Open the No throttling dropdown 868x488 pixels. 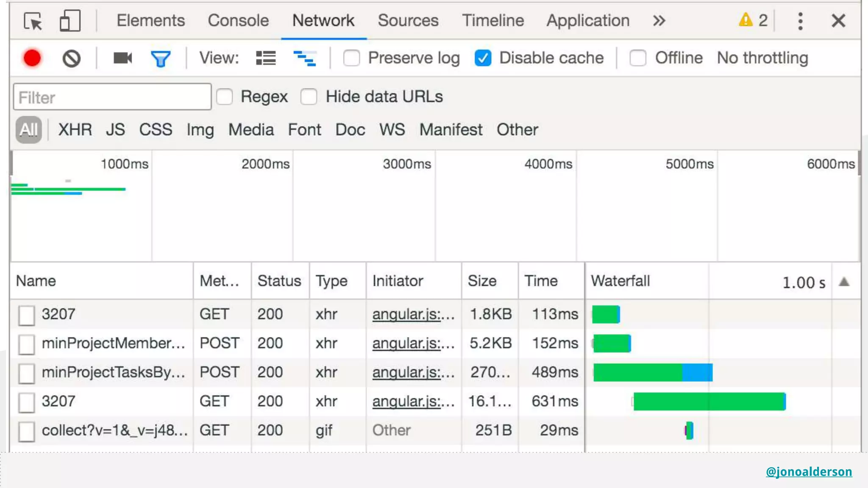pyautogui.click(x=762, y=58)
